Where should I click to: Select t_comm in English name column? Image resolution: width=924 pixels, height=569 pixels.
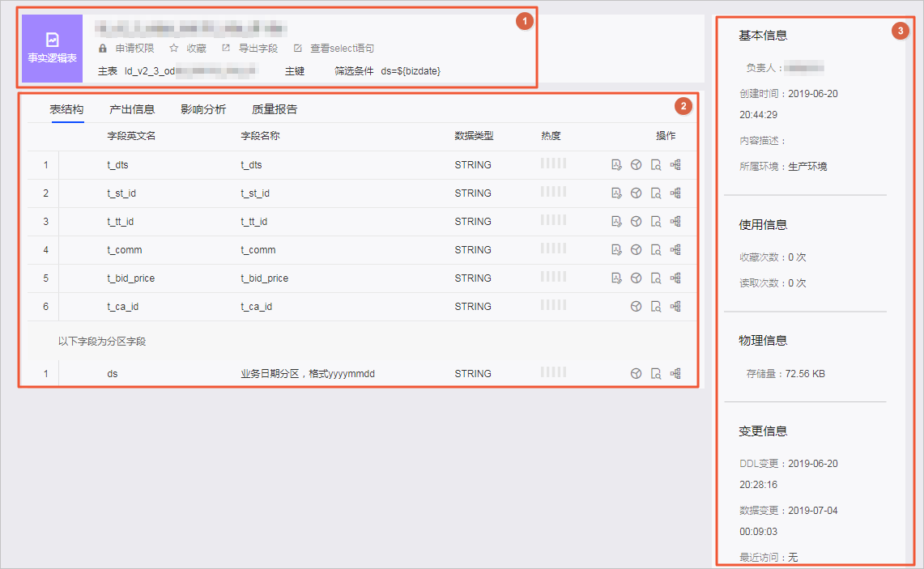pyautogui.click(x=125, y=250)
